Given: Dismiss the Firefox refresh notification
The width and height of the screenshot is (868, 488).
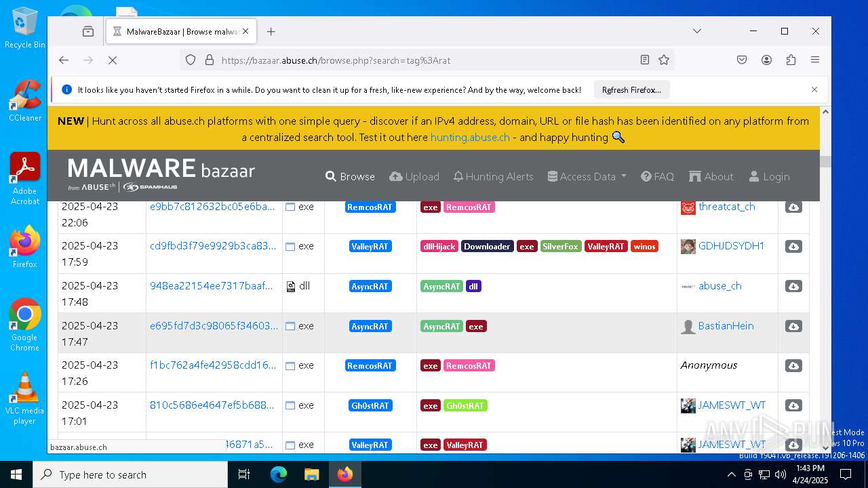Looking at the screenshot, I should pos(814,89).
